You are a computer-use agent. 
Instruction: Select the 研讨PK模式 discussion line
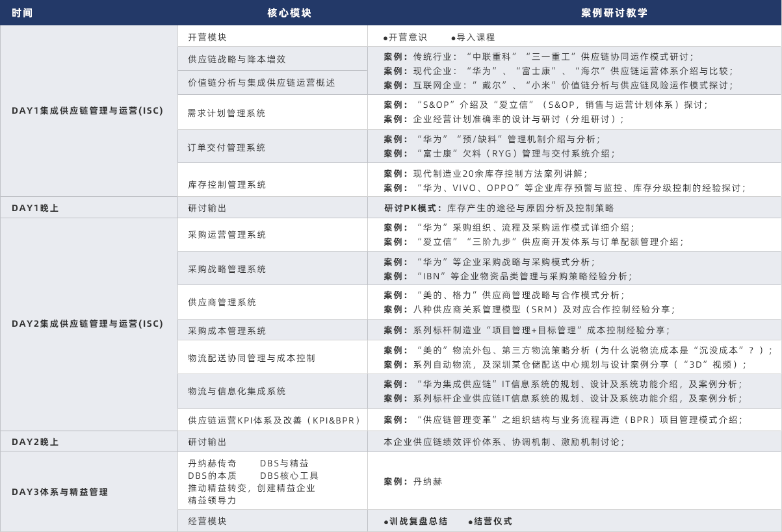tap(499, 208)
